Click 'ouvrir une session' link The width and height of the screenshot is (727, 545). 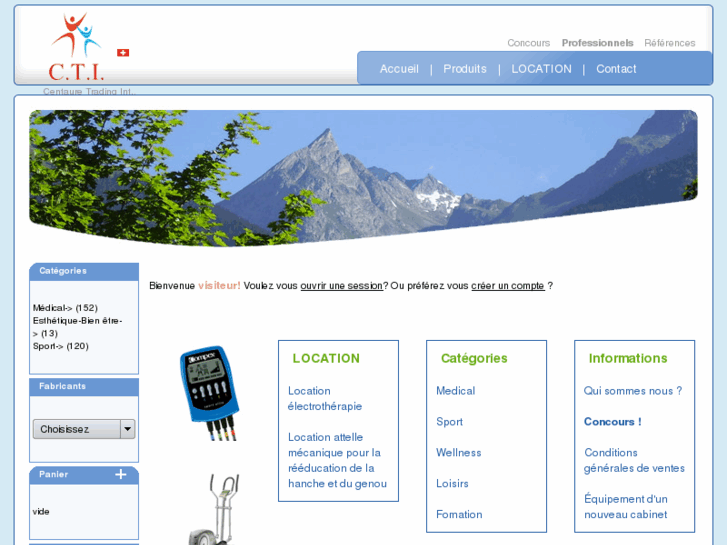click(x=342, y=286)
